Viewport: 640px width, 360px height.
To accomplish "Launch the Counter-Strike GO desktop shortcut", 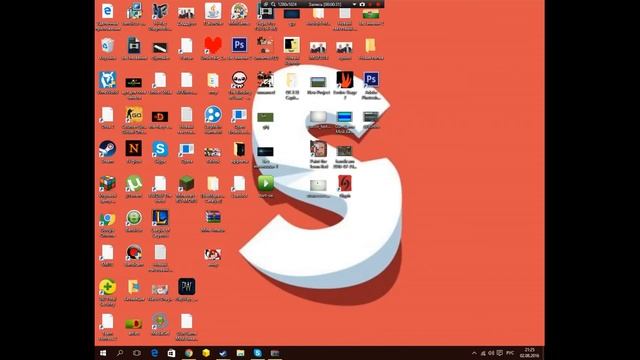I will coord(134,115).
